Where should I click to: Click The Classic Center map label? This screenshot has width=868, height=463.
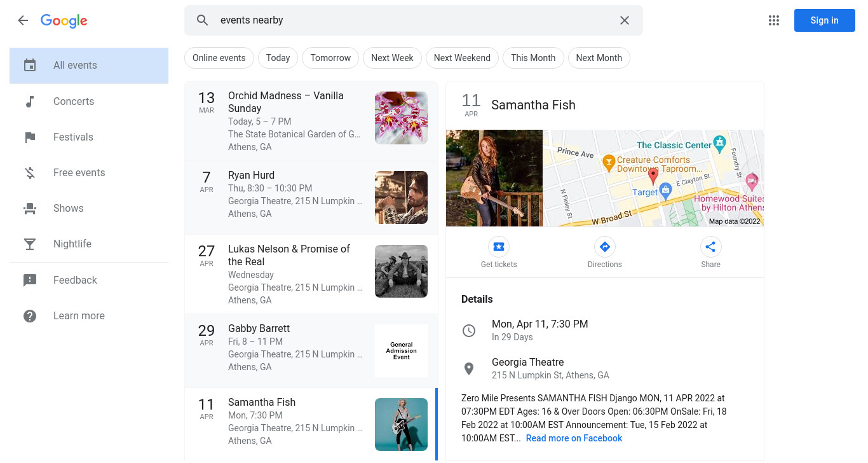coord(674,145)
